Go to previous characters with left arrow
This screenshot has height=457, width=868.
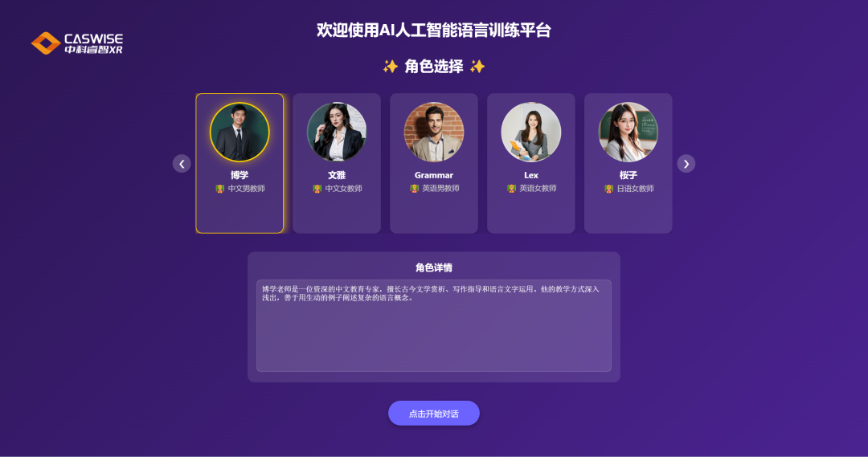[182, 164]
